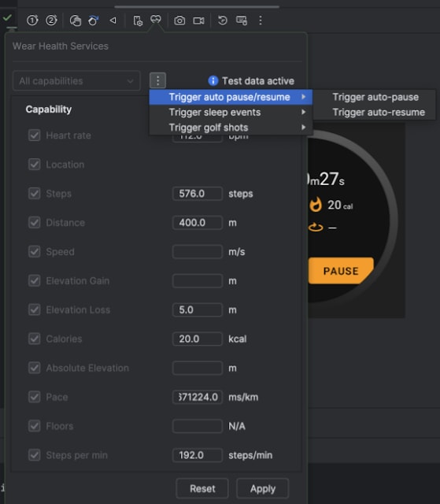The height and width of the screenshot is (504, 440).
Task: Open the All capabilities dropdown
Action: pos(76,80)
